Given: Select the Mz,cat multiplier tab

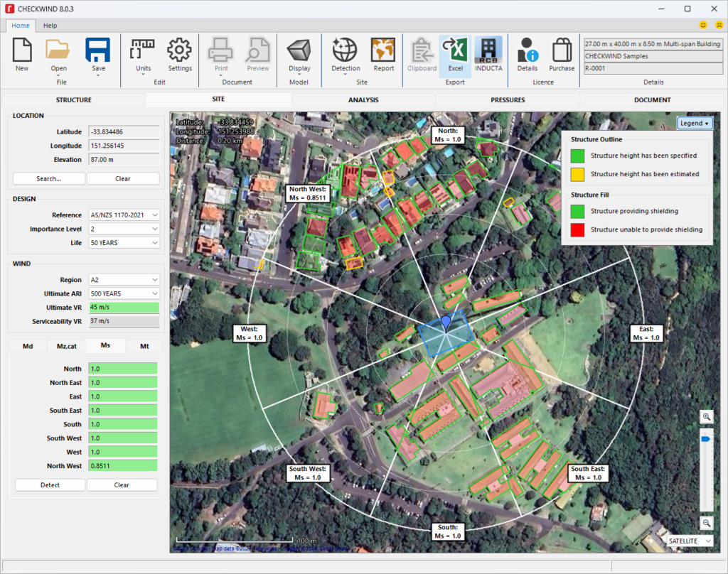Looking at the screenshot, I should coord(66,346).
